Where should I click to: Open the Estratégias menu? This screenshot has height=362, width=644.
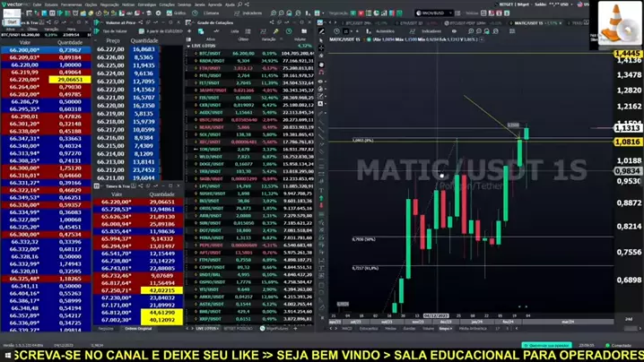[x=143, y=4]
